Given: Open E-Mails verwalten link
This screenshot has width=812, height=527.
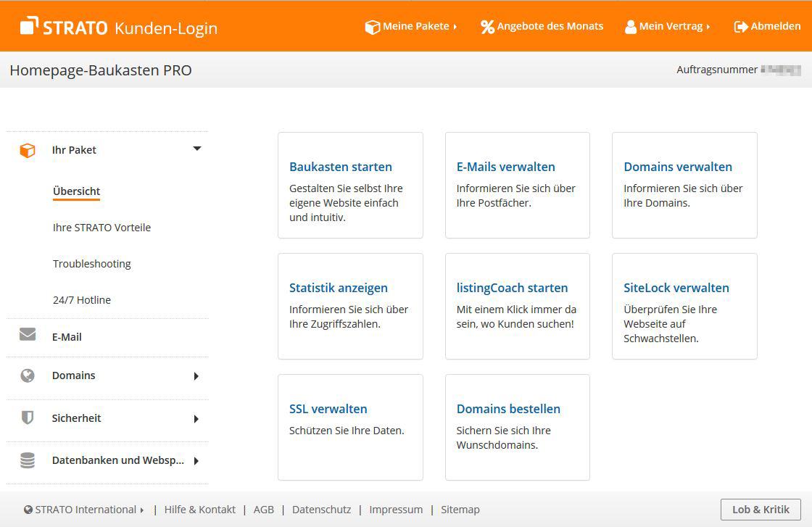Looking at the screenshot, I should 505,167.
